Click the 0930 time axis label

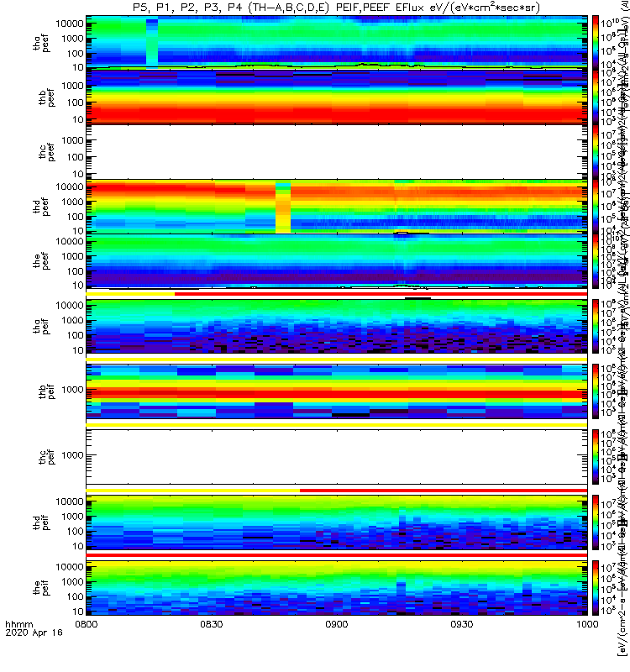coord(461,624)
